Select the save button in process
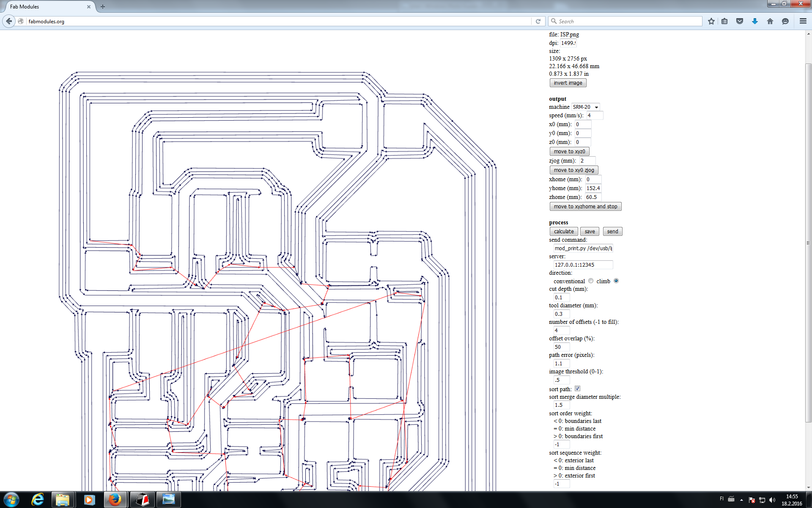Image resolution: width=812 pixels, height=508 pixels. coord(590,231)
